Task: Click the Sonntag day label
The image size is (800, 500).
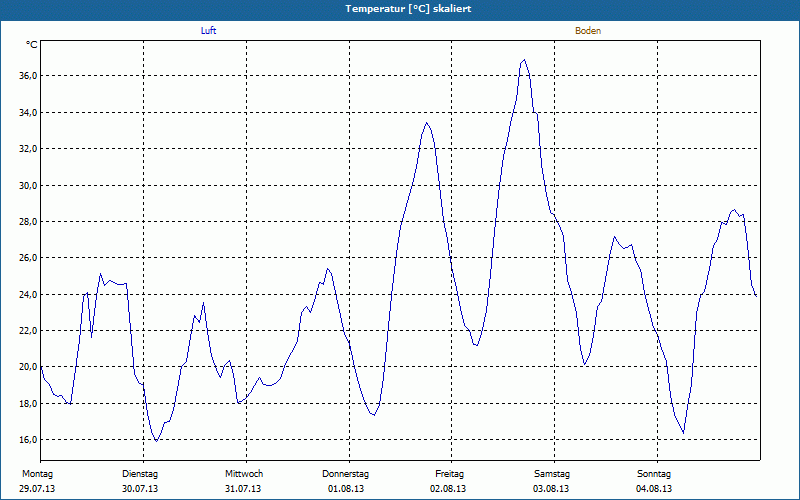Action: click(x=654, y=474)
